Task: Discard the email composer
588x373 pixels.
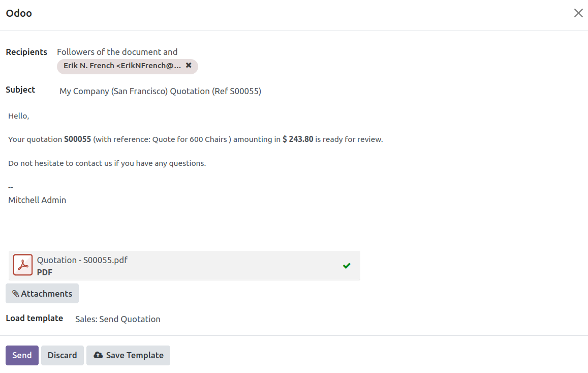Action: click(62, 355)
